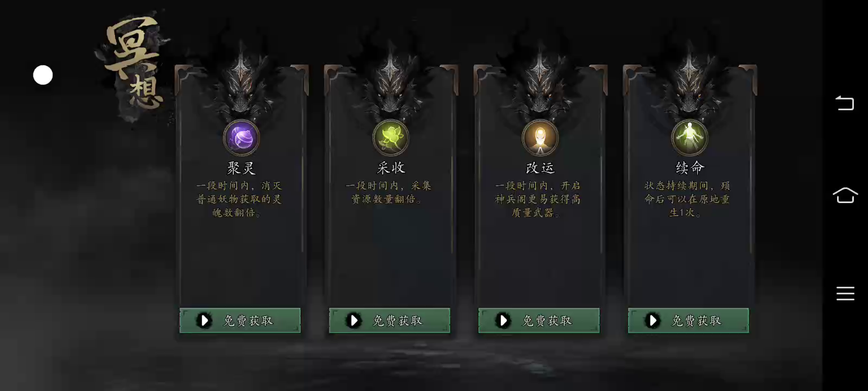Select the 续命 card title

click(690, 168)
